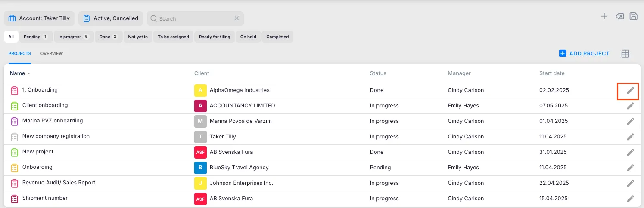The height and width of the screenshot is (208, 644).
Task: Click the plus icon to add filter
Action: click(x=604, y=16)
